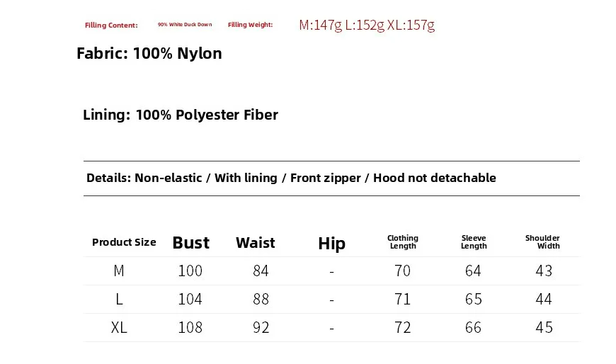The width and height of the screenshot is (616, 364).
Task: Click the M:147g L:152g XL:157g weight text
Action: coord(367,25)
